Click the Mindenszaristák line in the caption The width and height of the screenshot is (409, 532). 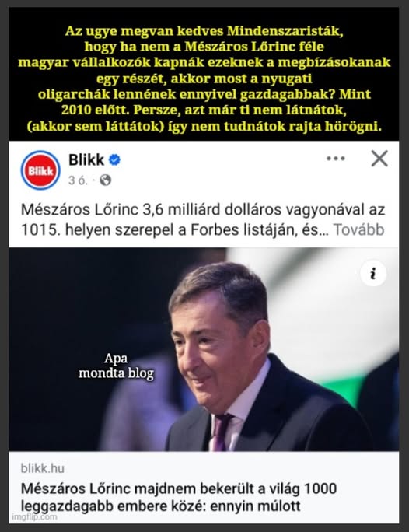[x=204, y=31]
